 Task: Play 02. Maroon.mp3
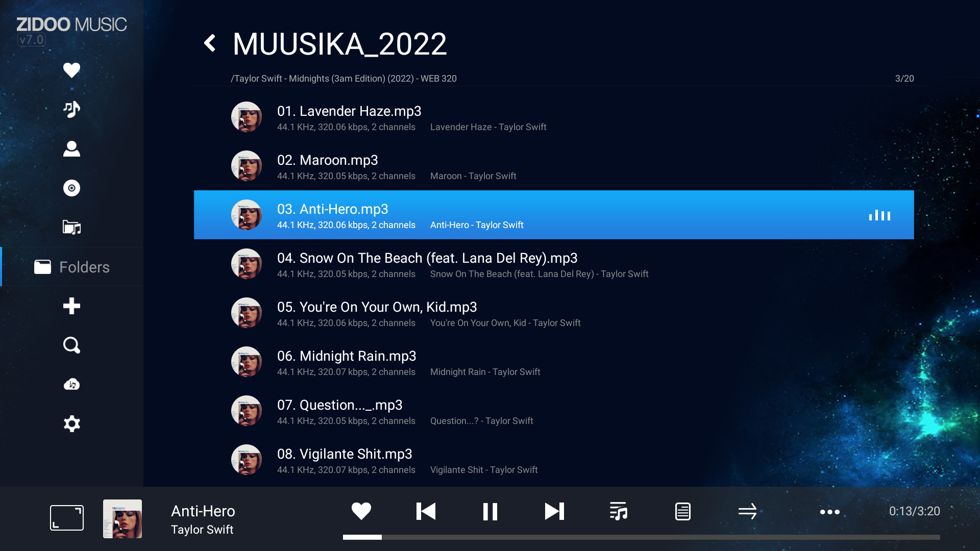pos(554,166)
